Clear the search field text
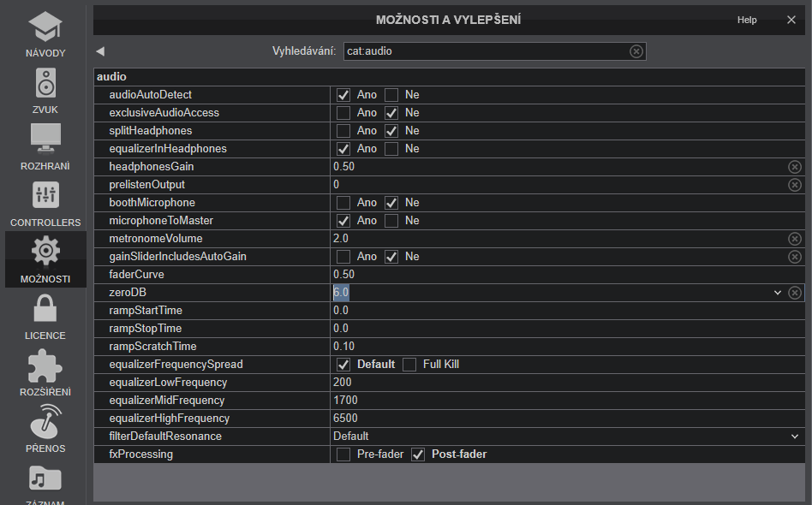The height and width of the screenshot is (505, 812). [x=636, y=51]
